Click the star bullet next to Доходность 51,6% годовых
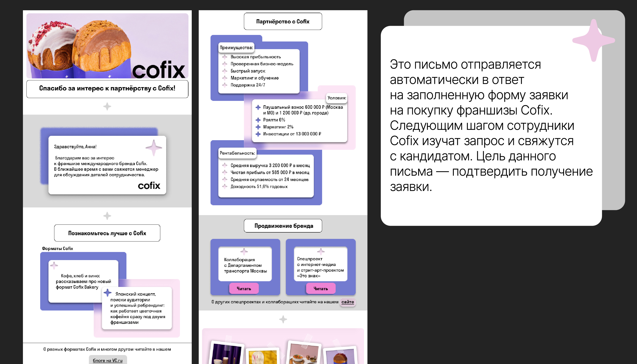Viewport: 637px width, 364px height. (x=224, y=186)
